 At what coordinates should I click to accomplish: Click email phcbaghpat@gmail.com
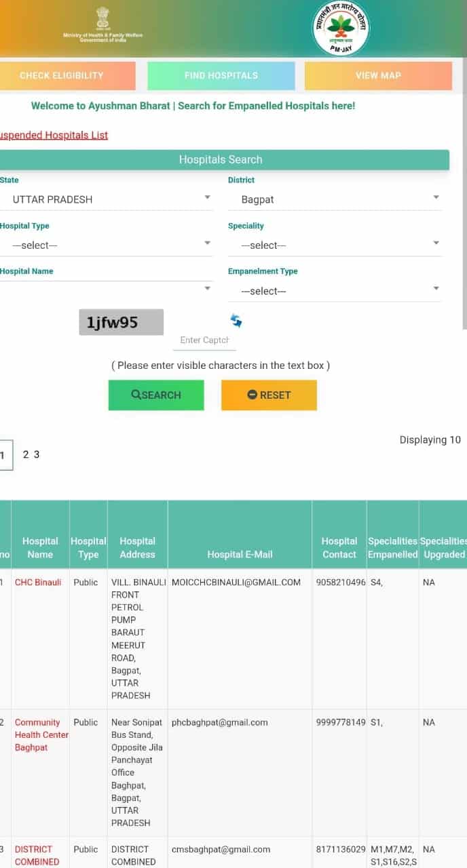tap(220, 723)
